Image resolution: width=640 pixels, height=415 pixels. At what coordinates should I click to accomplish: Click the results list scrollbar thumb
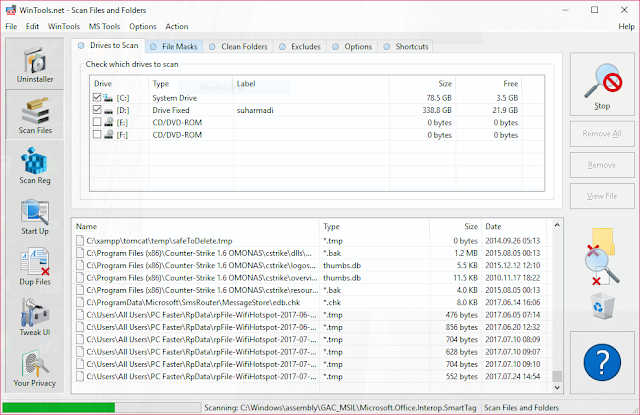click(x=557, y=375)
